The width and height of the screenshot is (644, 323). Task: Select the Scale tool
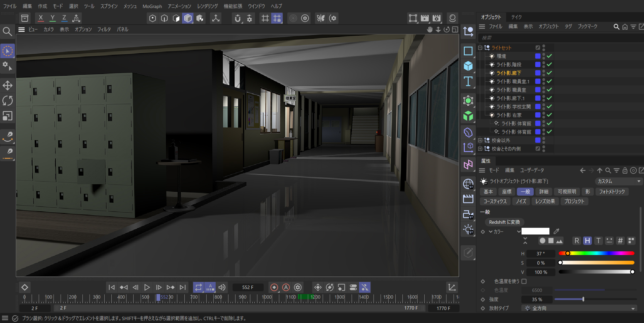[7, 116]
